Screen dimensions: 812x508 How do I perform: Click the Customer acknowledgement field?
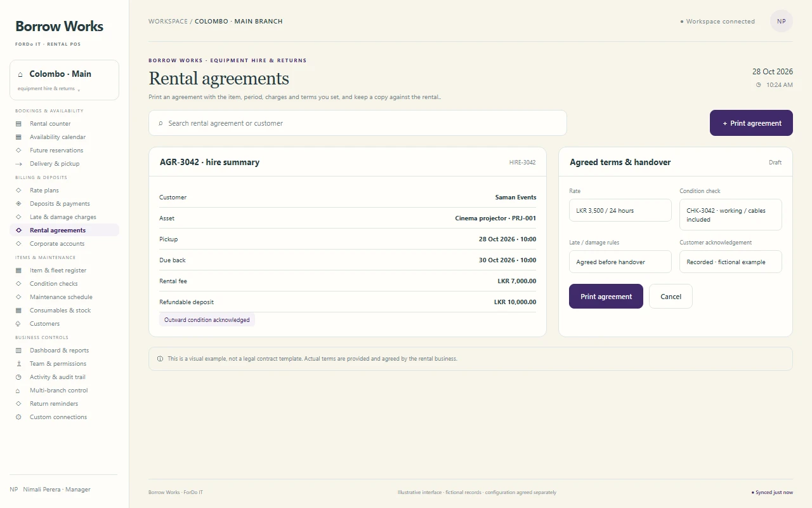731,262
